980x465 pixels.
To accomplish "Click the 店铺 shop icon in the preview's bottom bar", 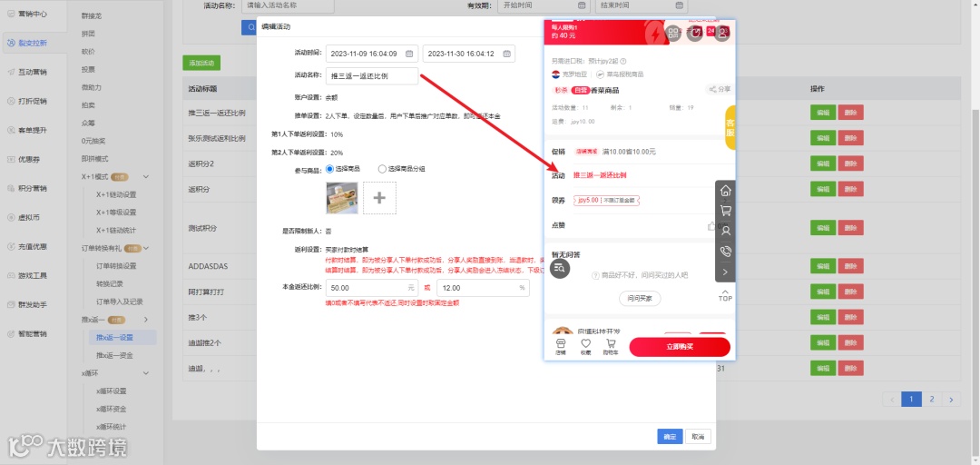I will 561,347.
